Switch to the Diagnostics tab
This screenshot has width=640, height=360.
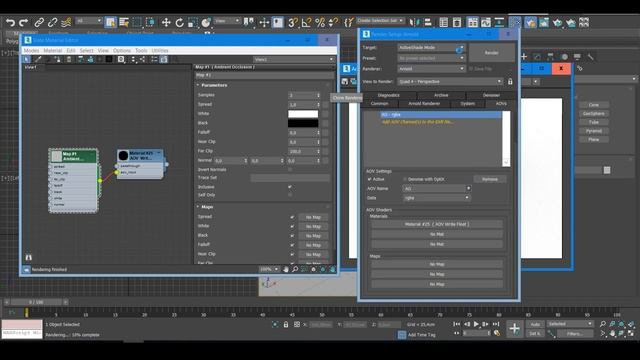389,95
